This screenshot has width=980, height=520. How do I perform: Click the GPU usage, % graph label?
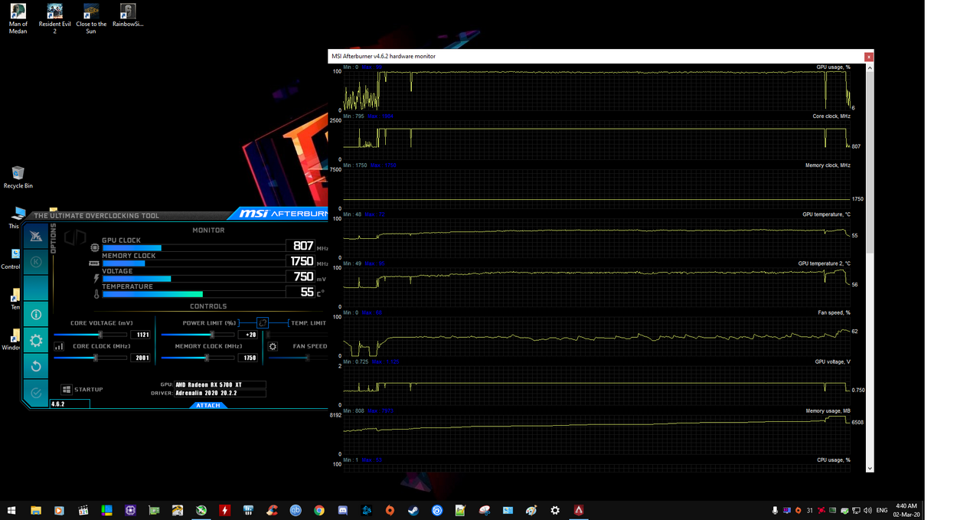point(833,67)
